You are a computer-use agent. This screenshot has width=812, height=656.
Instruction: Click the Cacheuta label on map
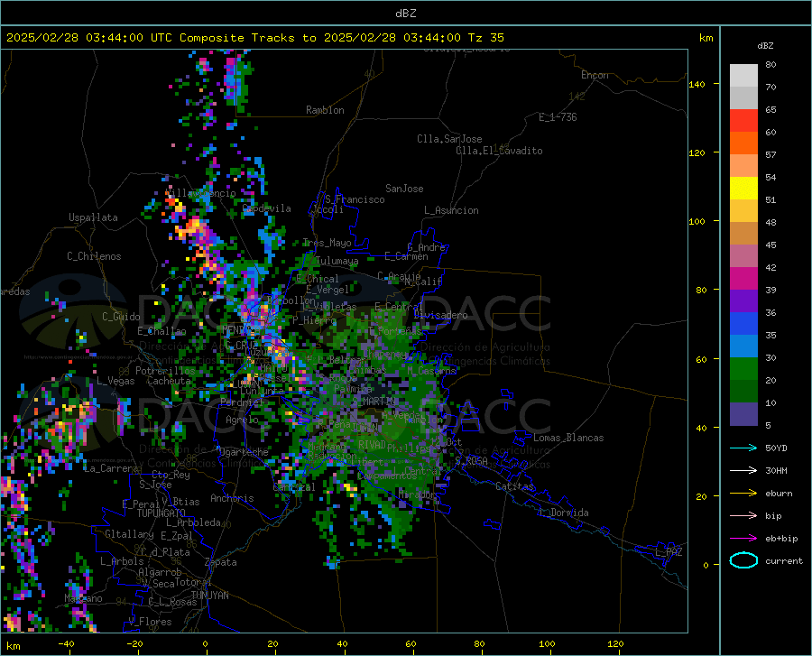tap(169, 381)
